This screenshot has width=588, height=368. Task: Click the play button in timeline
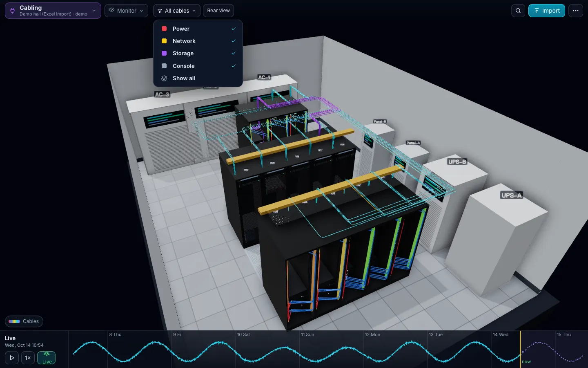(12, 358)
